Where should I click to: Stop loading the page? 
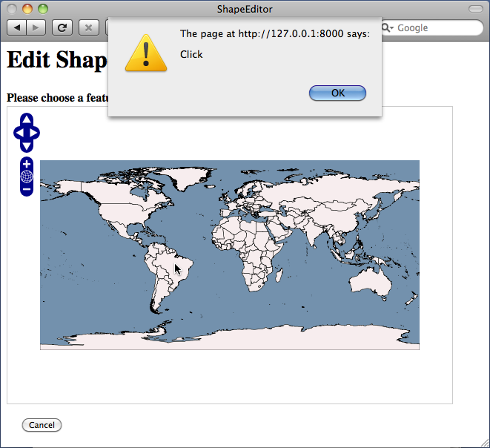pyautogui.click(x=89, y=28)
